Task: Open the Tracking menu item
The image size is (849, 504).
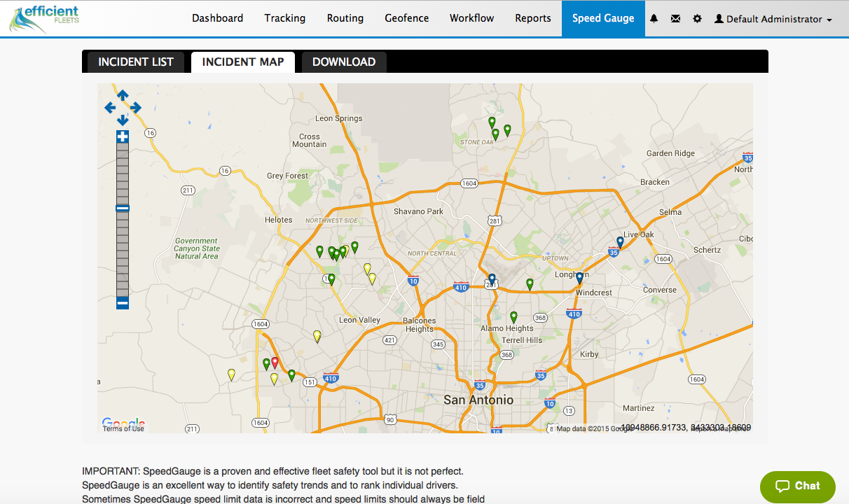Action: click(x=285, y=18)
